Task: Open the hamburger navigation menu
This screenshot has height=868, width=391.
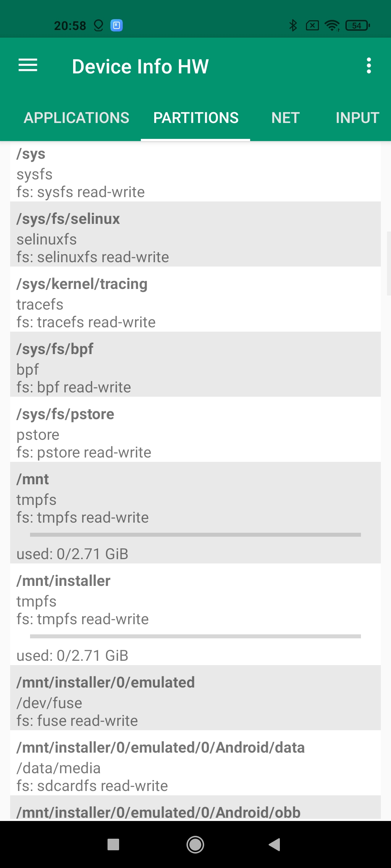Action: 28,65
